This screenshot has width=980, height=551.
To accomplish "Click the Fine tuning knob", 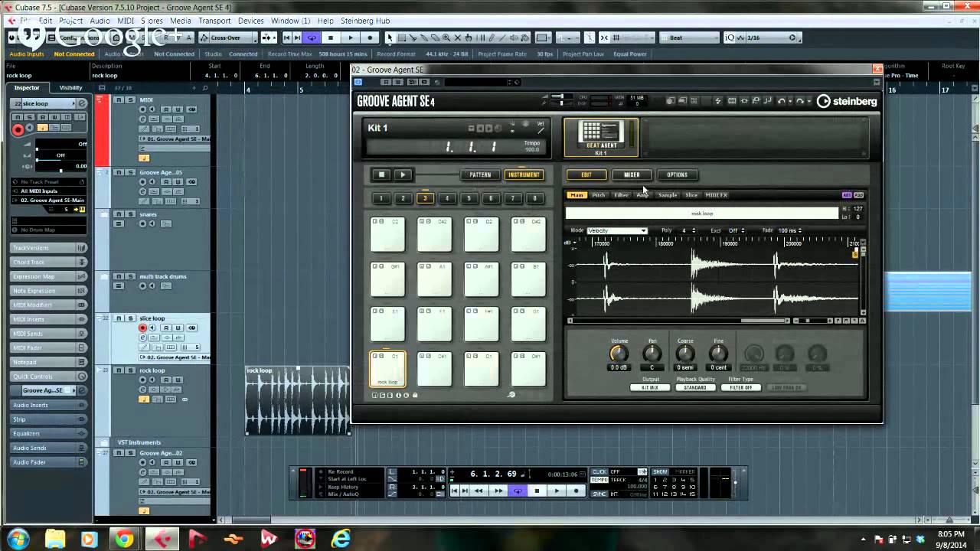I will (x=718, y=354).
